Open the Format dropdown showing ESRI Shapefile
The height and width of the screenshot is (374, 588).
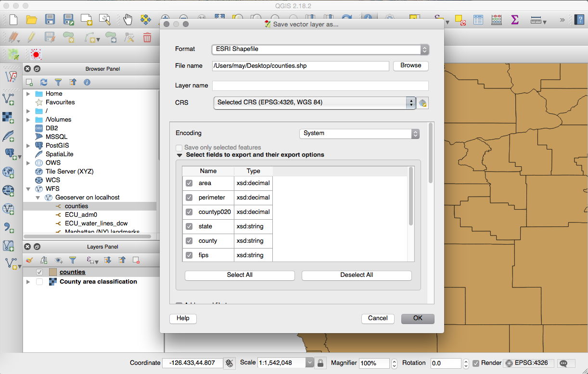pos(320,49)
